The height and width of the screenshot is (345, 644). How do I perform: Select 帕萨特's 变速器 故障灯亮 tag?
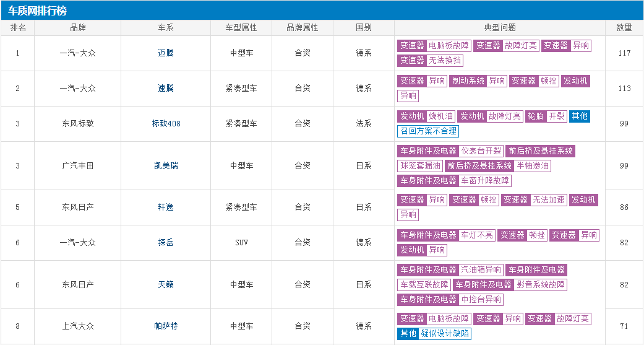(558, 319)
